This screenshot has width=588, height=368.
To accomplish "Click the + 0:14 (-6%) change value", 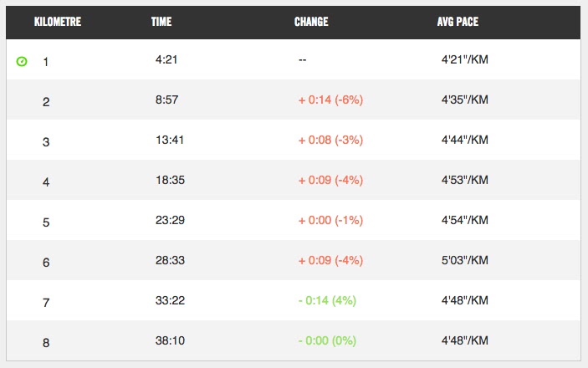I will (x=330, y=100).
